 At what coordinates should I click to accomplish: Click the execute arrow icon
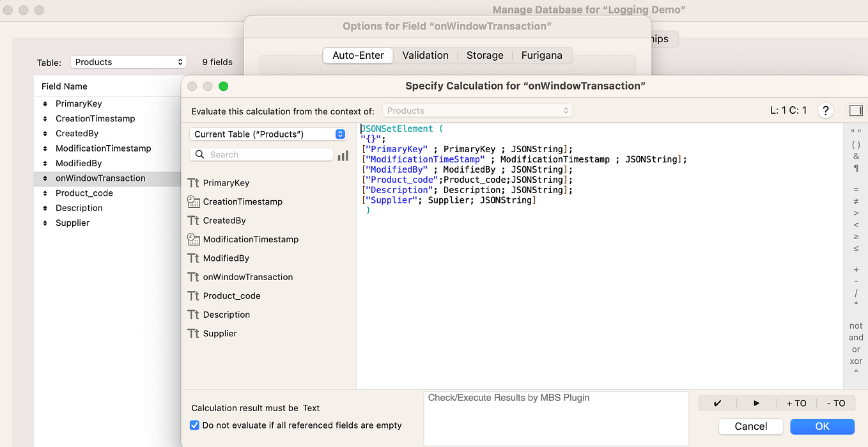point(756,403)
